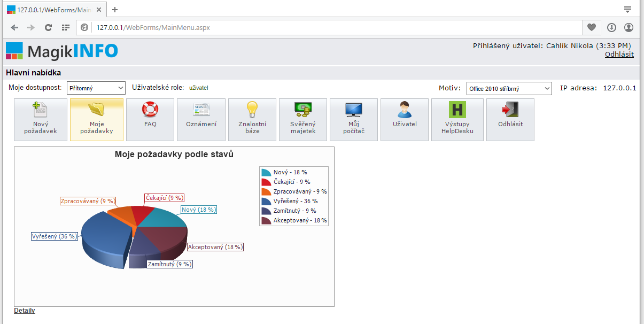This screenshot has width=644, height=324.
Task: Click the Zamítnutý (9 %) pie label
Action: [x=169, y=264]
